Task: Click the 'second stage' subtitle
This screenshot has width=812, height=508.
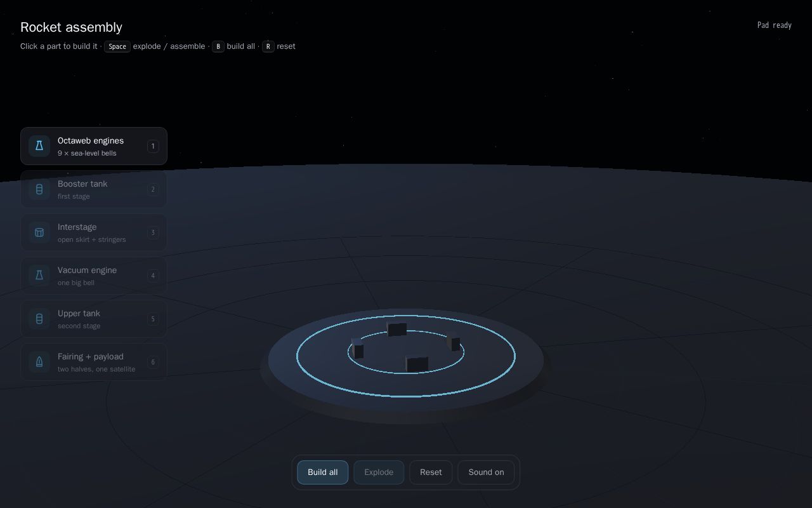Action: 79,326
